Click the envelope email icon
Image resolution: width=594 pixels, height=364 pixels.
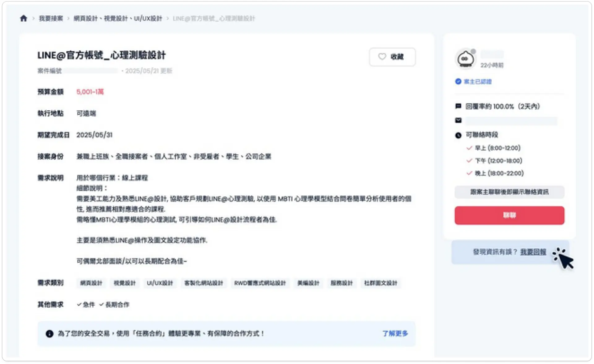[458, 120]
